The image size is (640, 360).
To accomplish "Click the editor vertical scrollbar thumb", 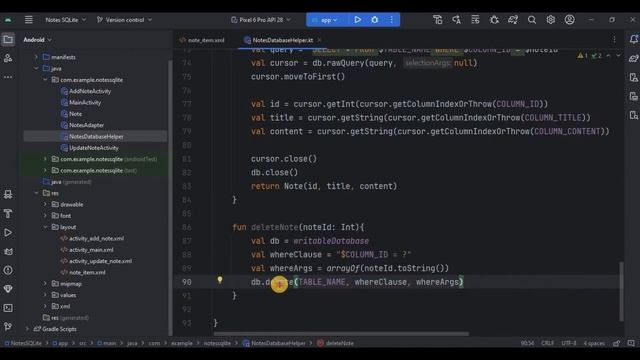I will click(x=621, y=291).
